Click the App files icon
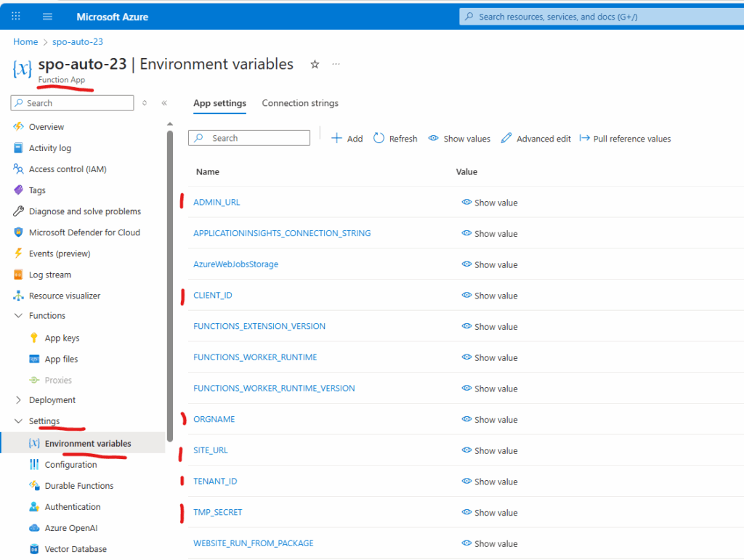The image size is (744, 560). 34,359
